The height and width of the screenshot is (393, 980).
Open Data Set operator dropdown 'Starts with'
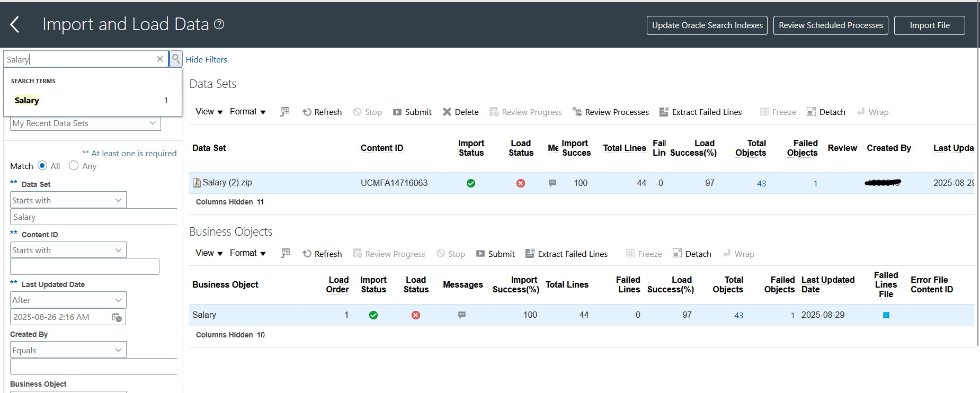point(68,200)
